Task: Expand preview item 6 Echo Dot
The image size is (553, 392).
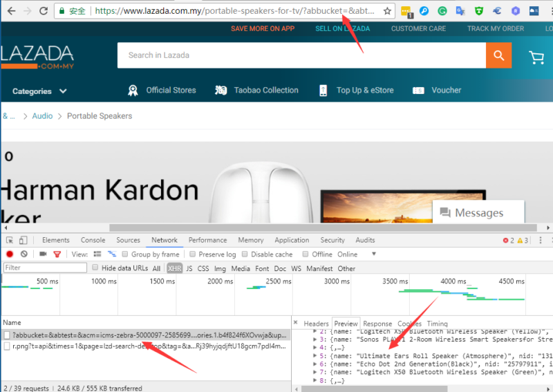Action: tap(315, 364)
